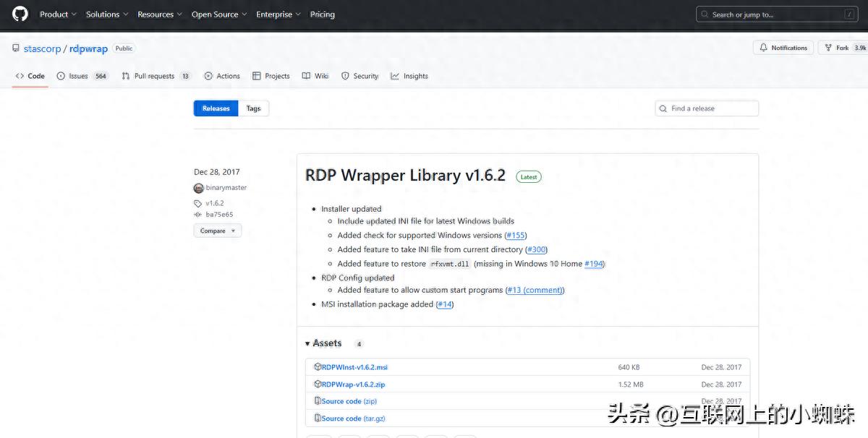Click the file icon of Source code (zip)
The height and width of the screenshot is (438, 868).
pyautogui.click(x=318, y=401)
